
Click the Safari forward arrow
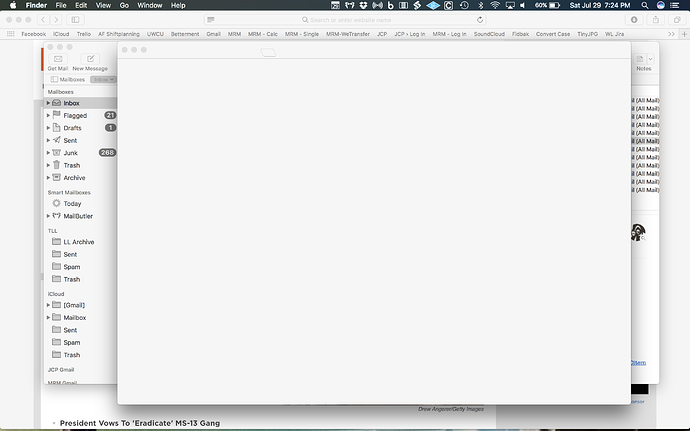point(56,20)
